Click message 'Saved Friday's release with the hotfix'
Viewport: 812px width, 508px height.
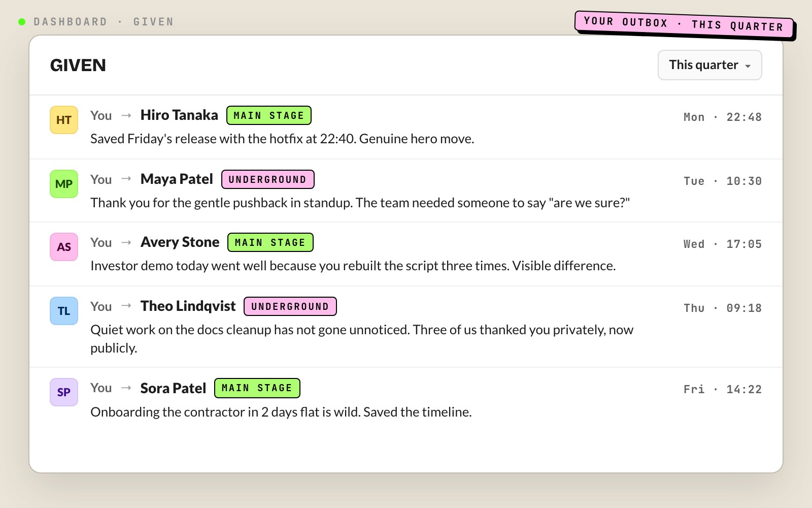tap(282, 139)
